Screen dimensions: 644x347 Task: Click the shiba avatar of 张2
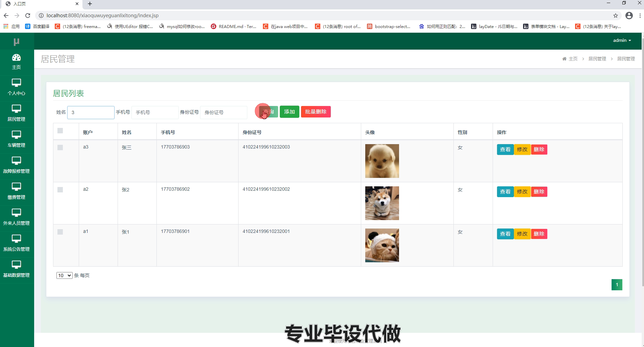(x=382, y=203)
